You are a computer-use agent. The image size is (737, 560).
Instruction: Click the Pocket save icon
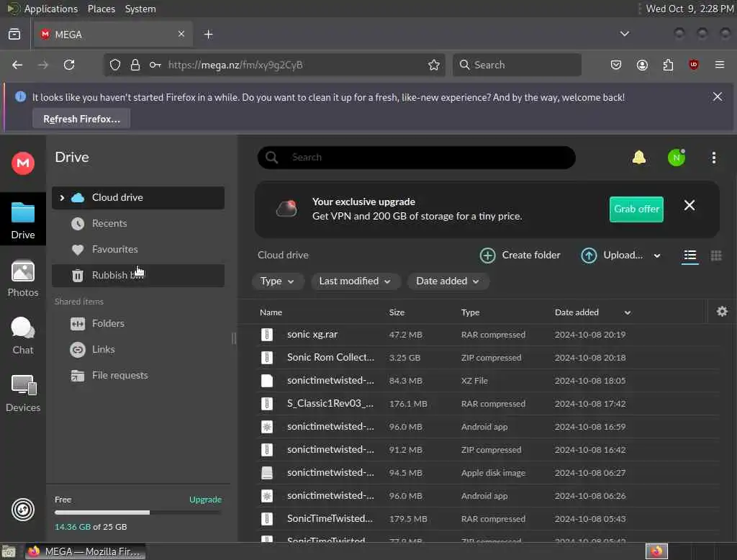click(616, 65)
